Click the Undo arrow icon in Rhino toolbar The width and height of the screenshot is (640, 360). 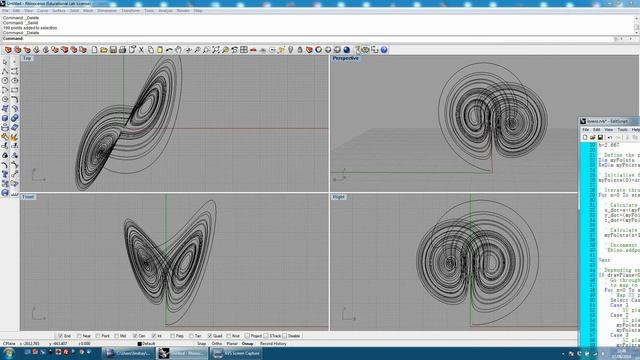click(169, 50)
